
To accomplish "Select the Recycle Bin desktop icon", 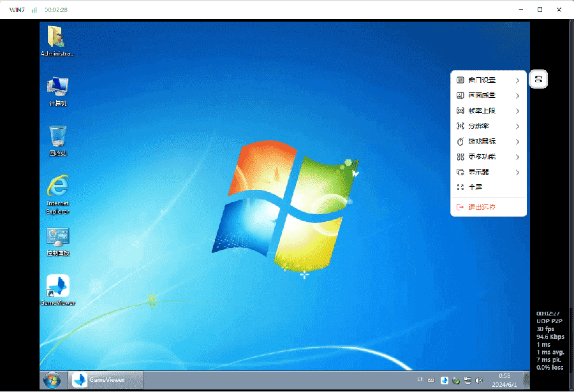I will pos(57,141).
